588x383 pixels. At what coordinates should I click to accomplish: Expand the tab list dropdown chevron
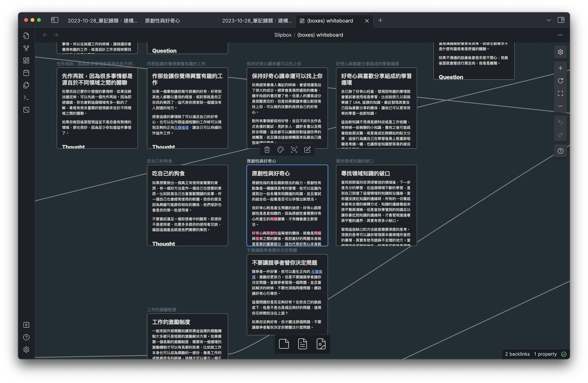pyautogui.click(x=549, y=20)
